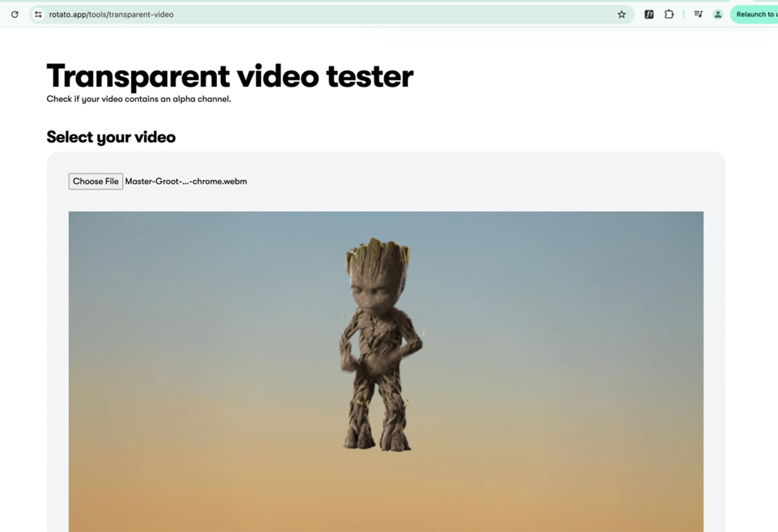Click the Choose File button

point(96,182)
